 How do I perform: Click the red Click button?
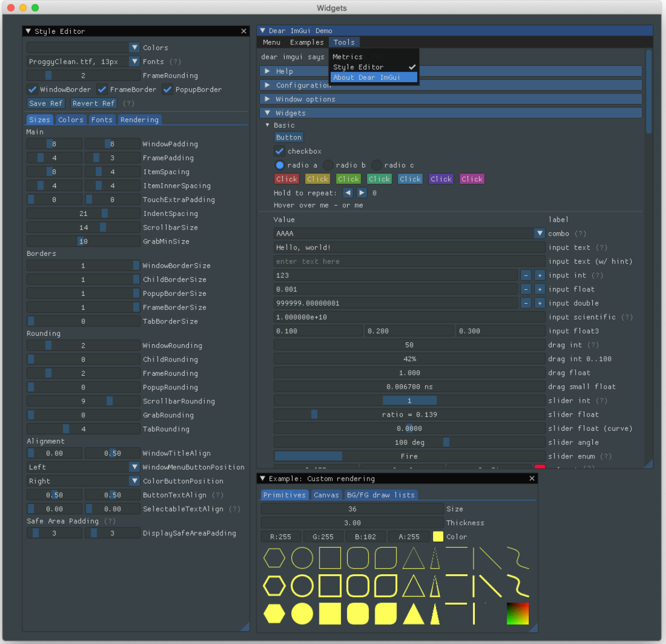point(286,179)
